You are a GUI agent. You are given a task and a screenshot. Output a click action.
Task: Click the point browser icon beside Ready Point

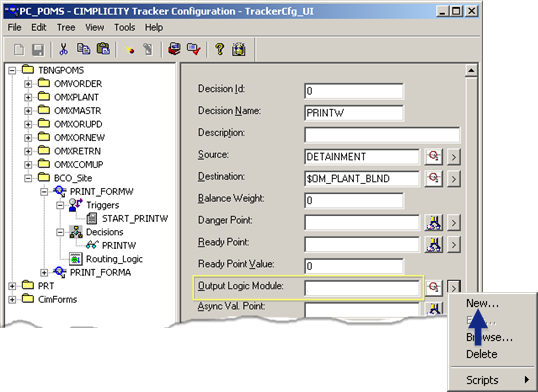click(433, 244)
